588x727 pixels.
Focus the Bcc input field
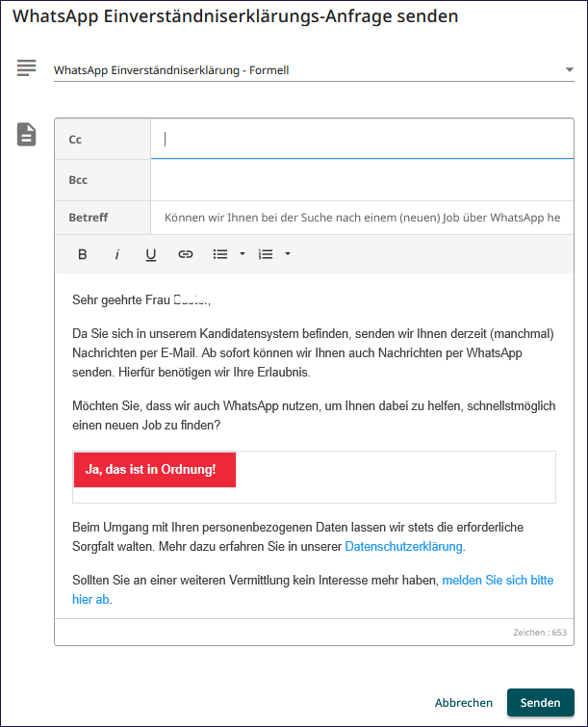click(362, 180)
